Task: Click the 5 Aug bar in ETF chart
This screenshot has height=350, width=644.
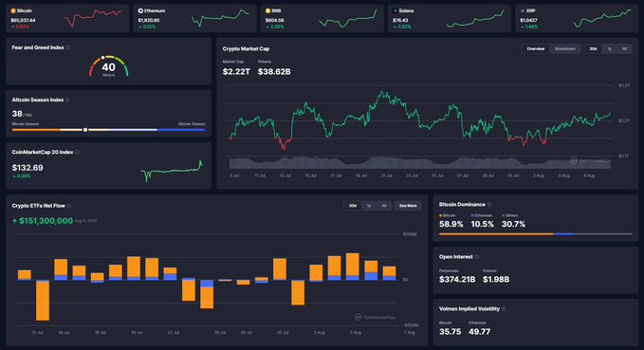Action: [x=353, y=267]
